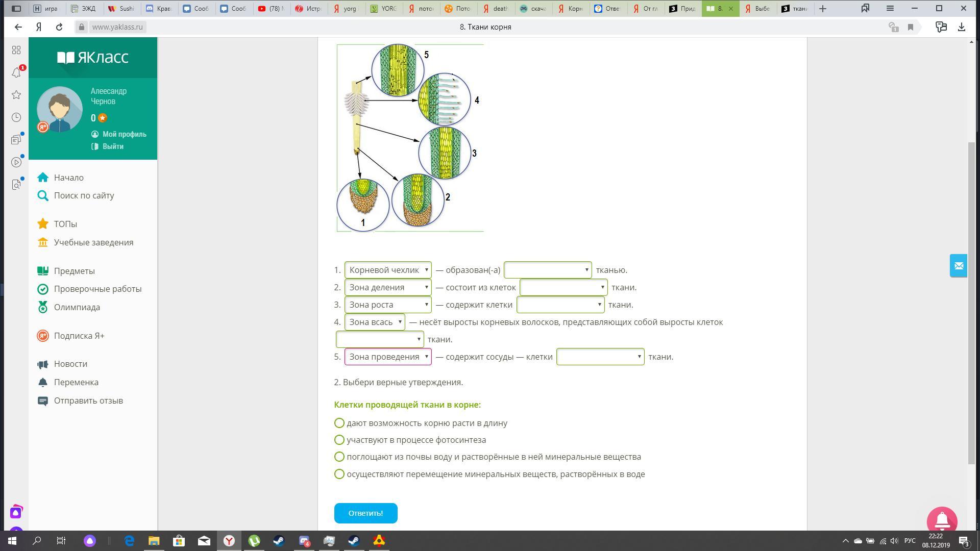Click the bookmark page icon in address bar
Viewport: 980px width, 551px height.
910,27
